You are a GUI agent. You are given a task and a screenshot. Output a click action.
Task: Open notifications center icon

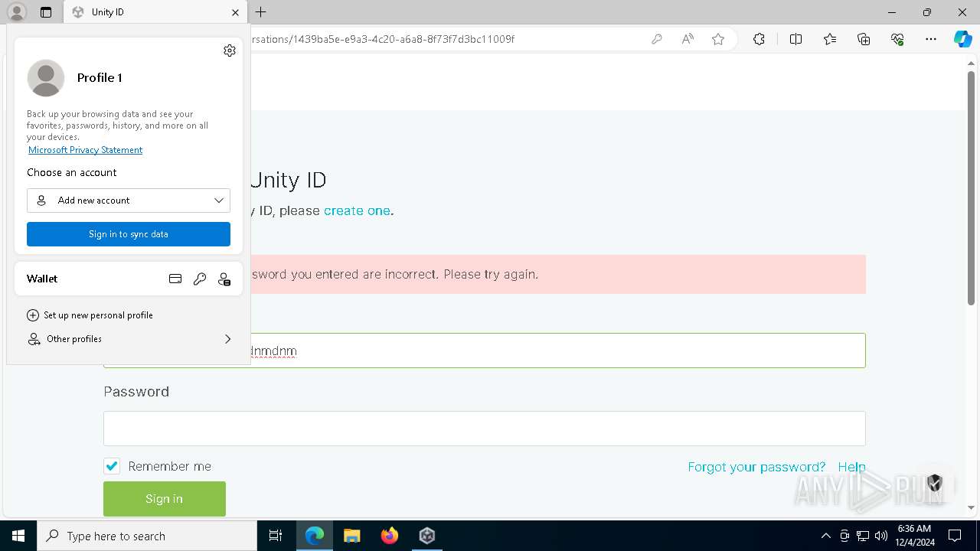click(955, 536)
